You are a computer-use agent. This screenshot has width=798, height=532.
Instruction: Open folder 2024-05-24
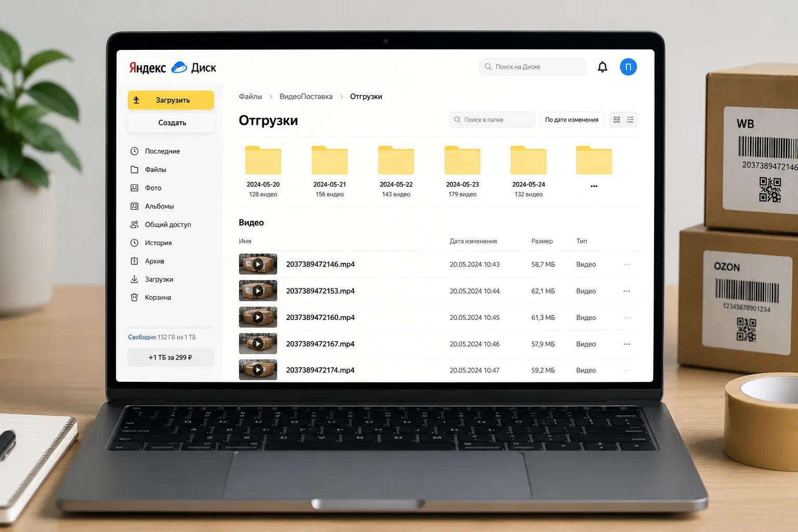pyautogui.click(x=528, y=160)
